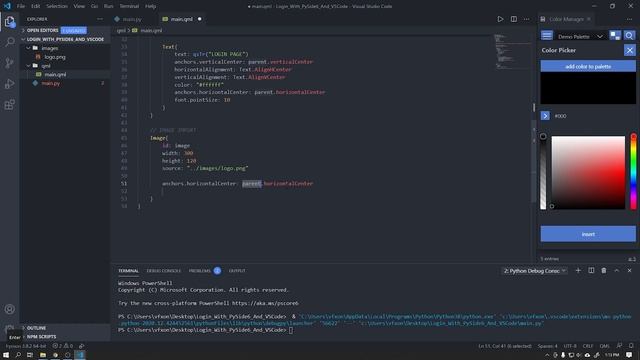Click the QML language mode indicator

pos(604,346)
